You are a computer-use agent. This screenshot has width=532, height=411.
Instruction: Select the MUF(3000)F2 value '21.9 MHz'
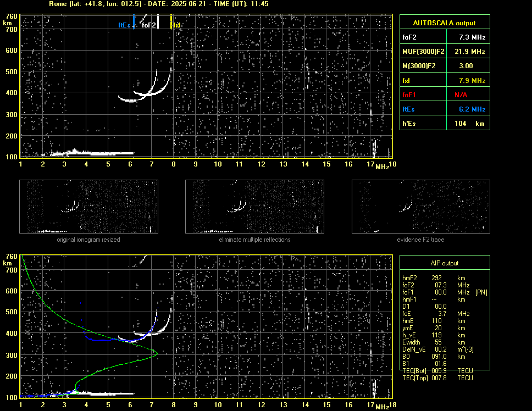click(x=470, y=52)
